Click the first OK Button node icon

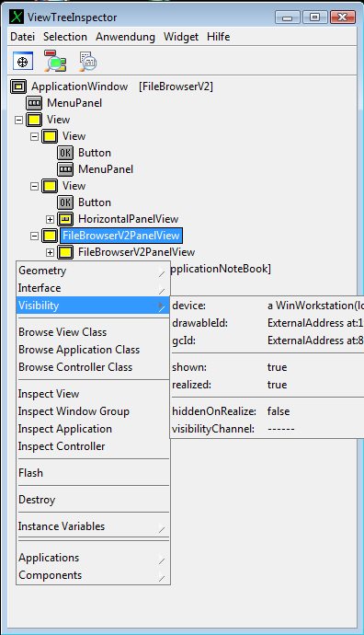pyautogui.click(x=65, y=153)
